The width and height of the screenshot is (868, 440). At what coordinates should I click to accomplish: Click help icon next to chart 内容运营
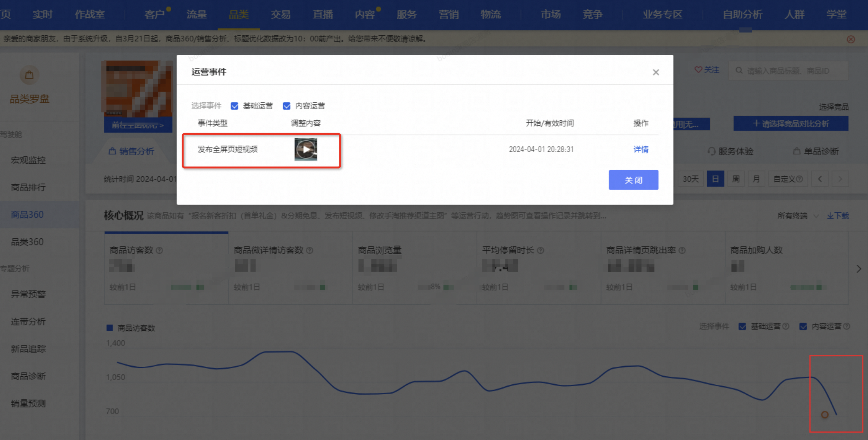(846, 326)
